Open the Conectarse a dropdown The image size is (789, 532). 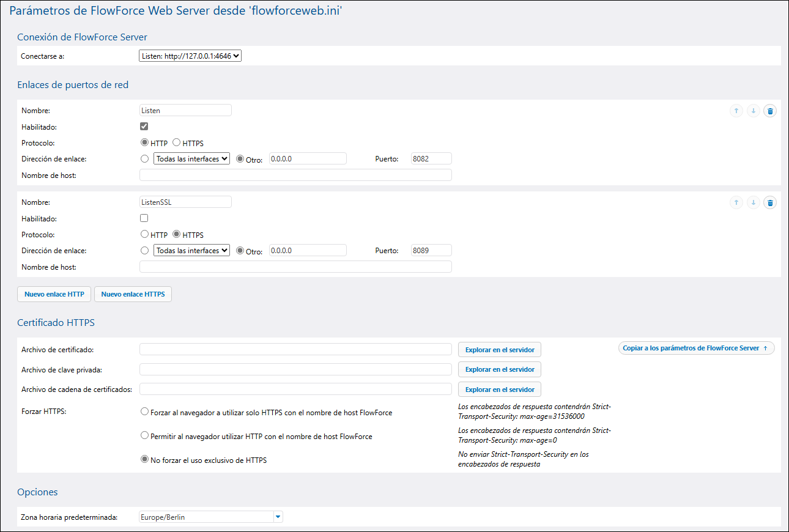pyautogui.click(x=190, y=56)
